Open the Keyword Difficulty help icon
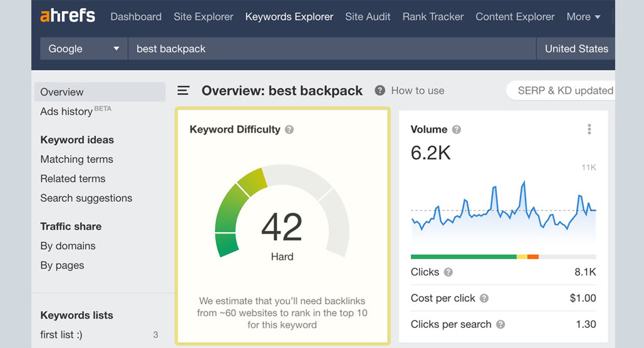This screenshot has height=348, width=644. point(289,130)
